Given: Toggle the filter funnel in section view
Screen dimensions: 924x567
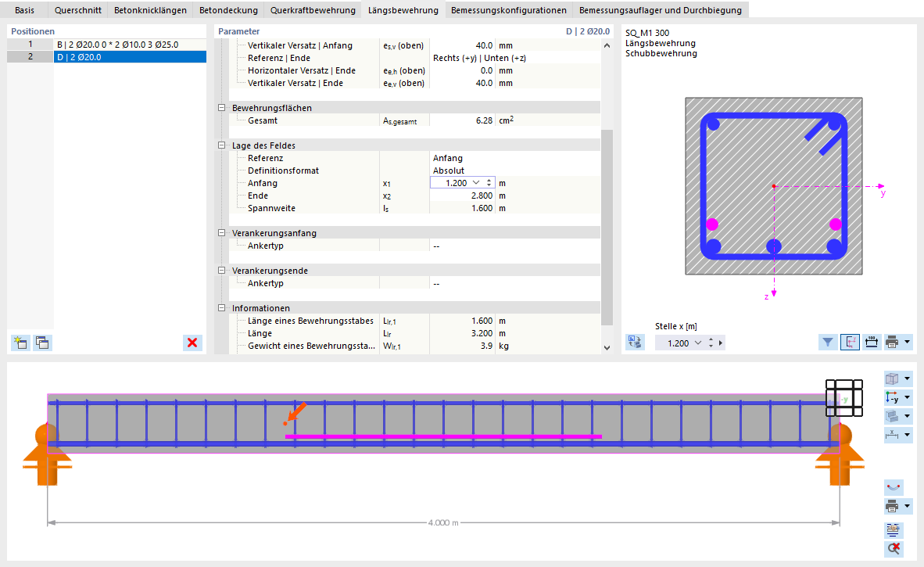Looking at the screenshot, I should (828, 343).
